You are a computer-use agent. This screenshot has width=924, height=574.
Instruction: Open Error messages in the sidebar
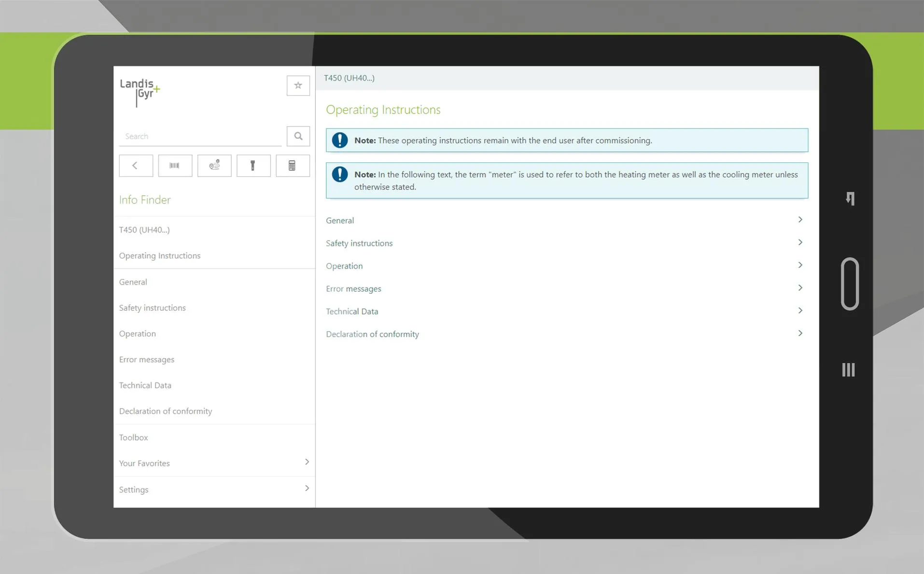pos(147,359)
